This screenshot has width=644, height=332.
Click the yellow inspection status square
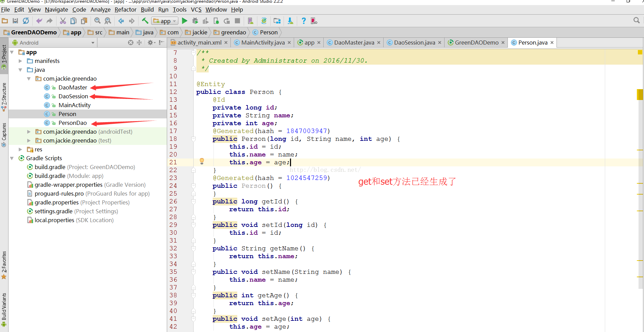pos(640,52)
